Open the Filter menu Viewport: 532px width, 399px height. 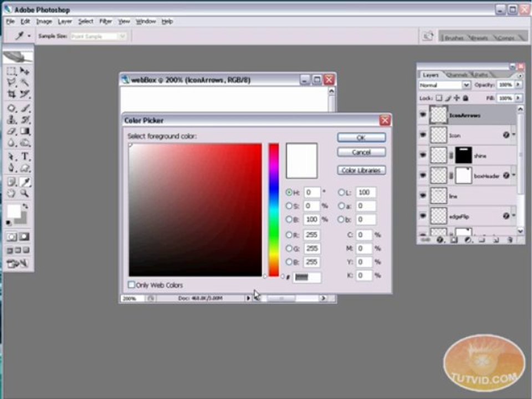[105, 22]
